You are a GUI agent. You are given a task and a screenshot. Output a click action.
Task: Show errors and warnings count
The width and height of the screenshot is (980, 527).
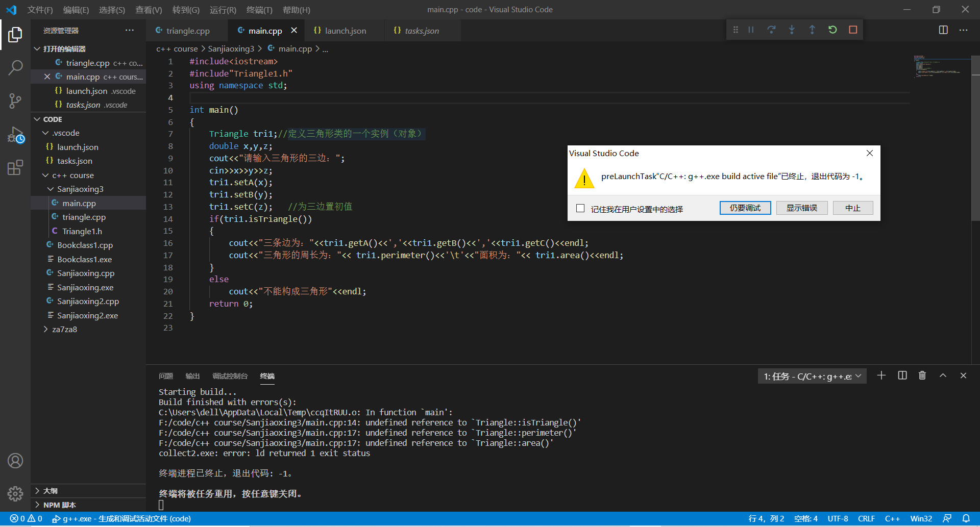[26, 518]
